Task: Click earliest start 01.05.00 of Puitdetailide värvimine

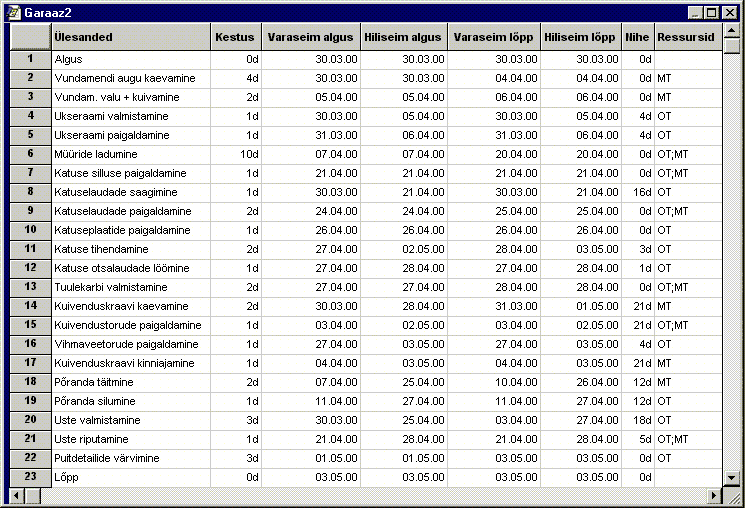Action: [x=311, y=459]
